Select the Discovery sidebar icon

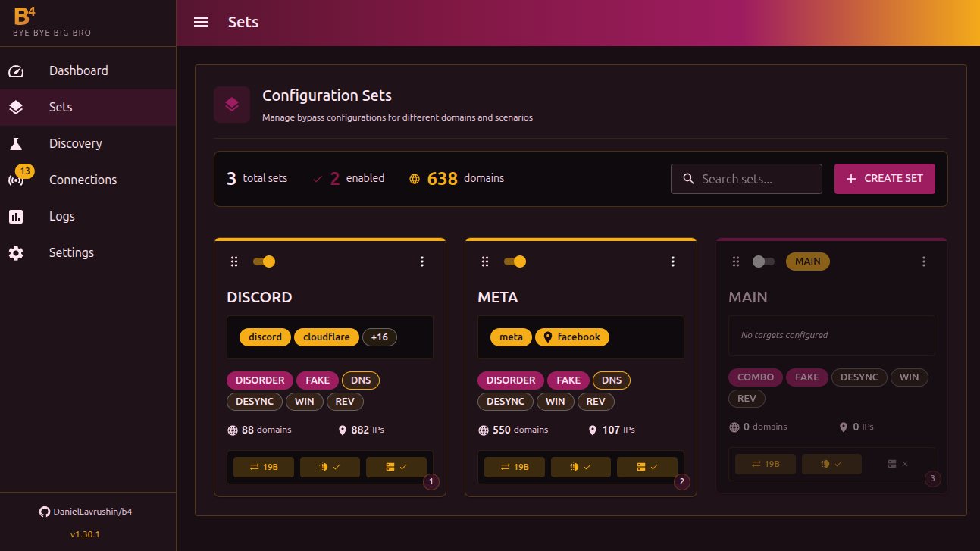tap(16, 143)
